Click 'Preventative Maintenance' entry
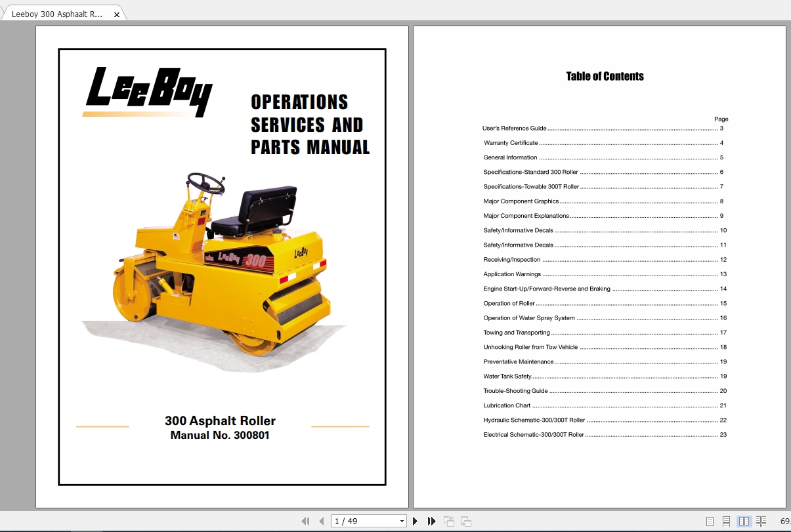Image resolution: width=791 pixels, height=532 pixels. (604, 361)
